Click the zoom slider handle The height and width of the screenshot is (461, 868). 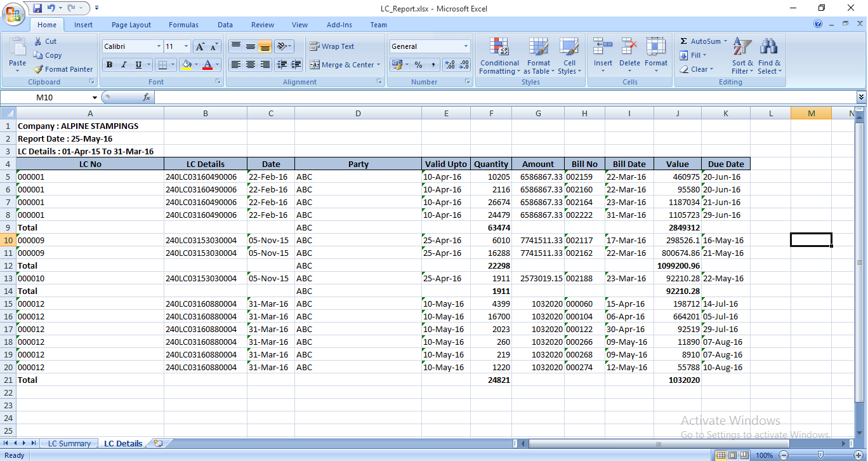(x=820, y=455)
